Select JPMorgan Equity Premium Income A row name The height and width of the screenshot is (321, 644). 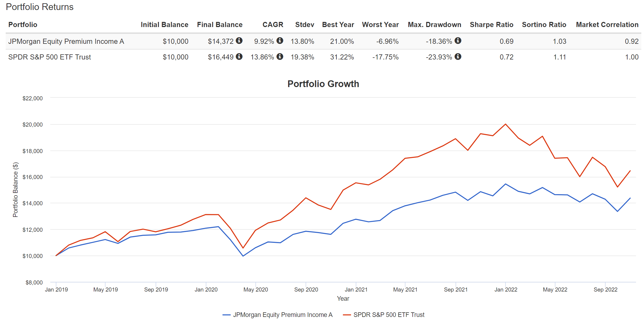(66, 41)
